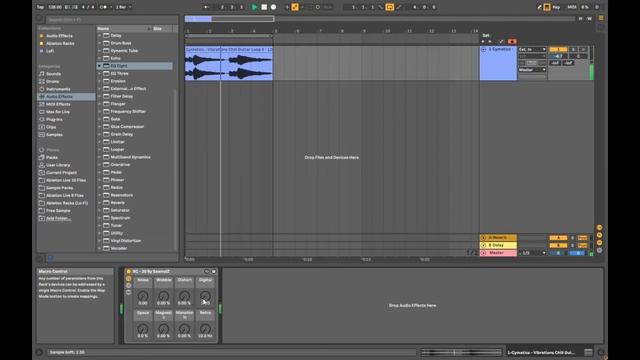This screenshot has height=360, width=640.
Task: Select the Sounds category
Action: 53,74
